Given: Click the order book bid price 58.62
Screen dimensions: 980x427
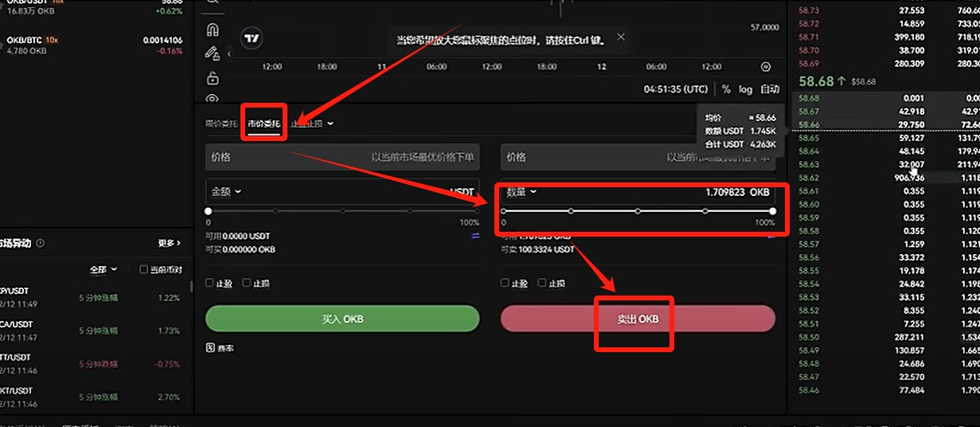Looking at the screenshot, I should pyautogui.click(x=809, y=178).
